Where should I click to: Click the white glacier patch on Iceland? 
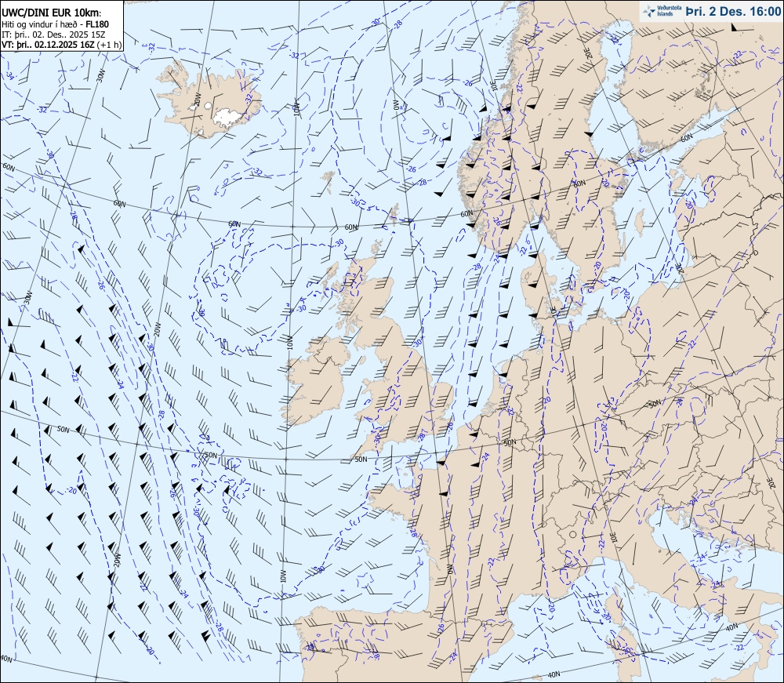pyautogui.click(x=228, y=117)
